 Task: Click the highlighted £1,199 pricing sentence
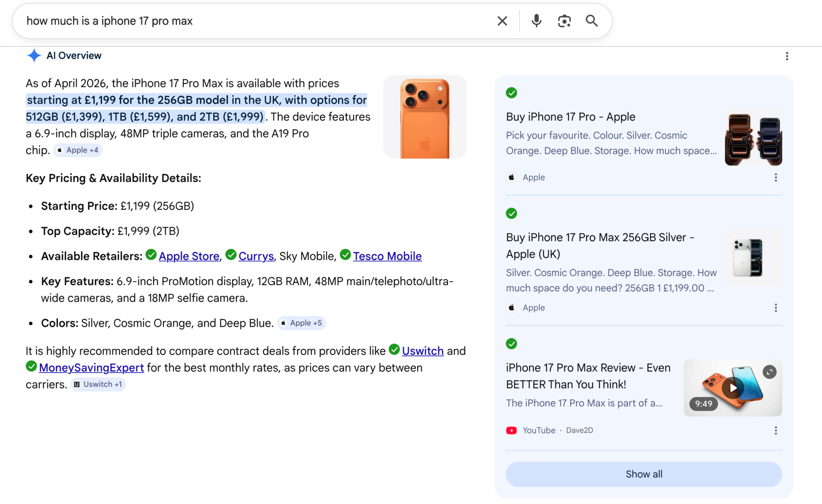(197, 109)
